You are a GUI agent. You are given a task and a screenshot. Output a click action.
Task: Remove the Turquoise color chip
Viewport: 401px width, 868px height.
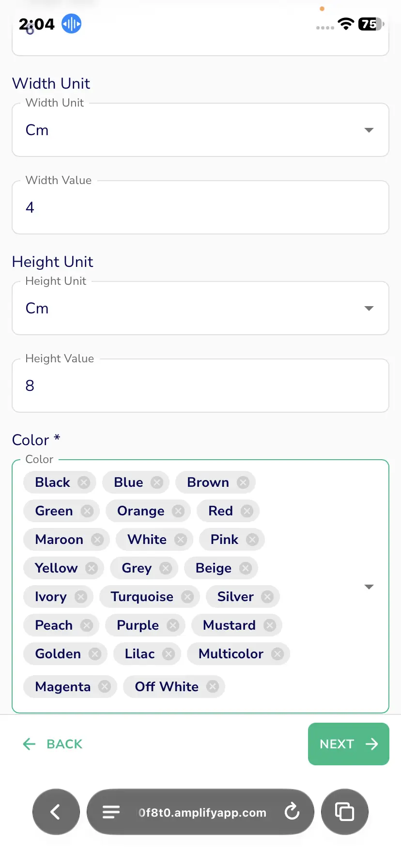[187, 597]
